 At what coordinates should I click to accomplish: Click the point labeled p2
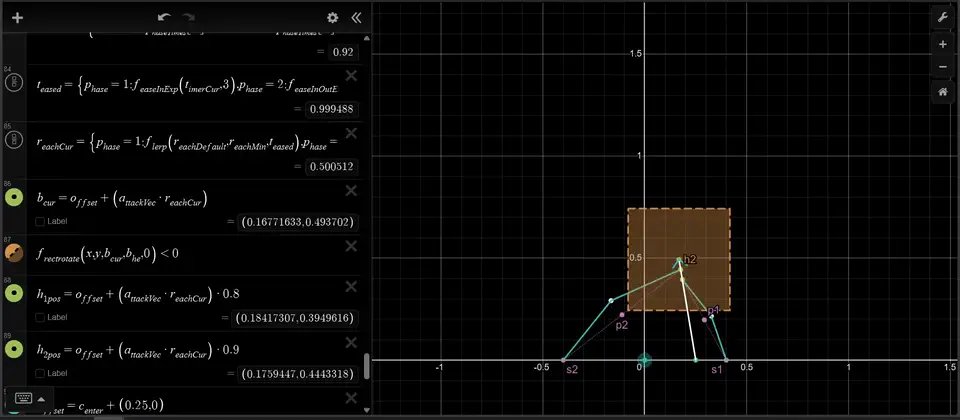point(621,315)
